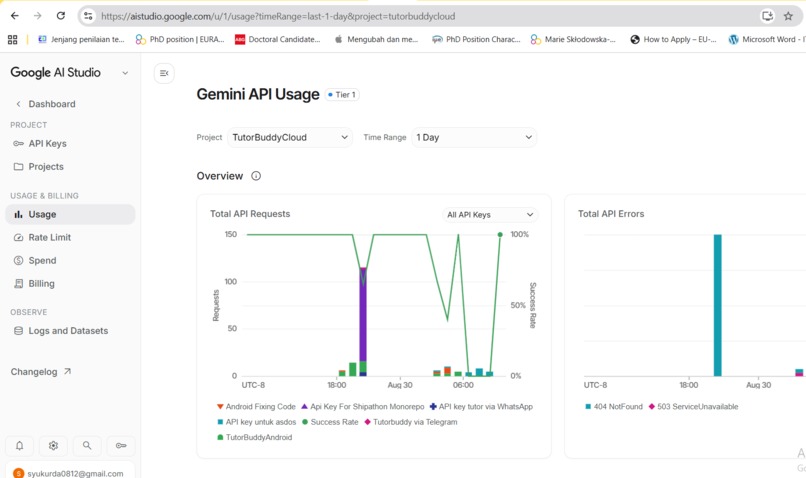The height and width of the screenshot is (478, 806).
Task: Open Jenjang penilaian bookmark
Action: (81, 40)
